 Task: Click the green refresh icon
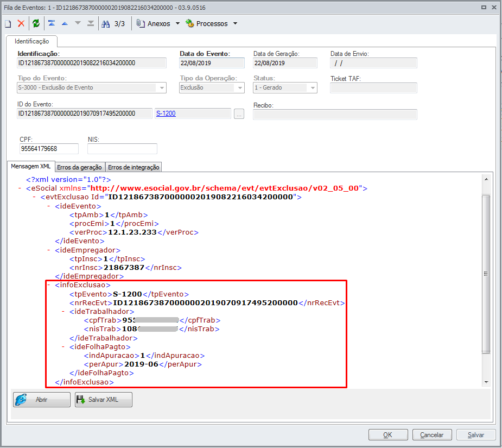(x=36, y=23)
